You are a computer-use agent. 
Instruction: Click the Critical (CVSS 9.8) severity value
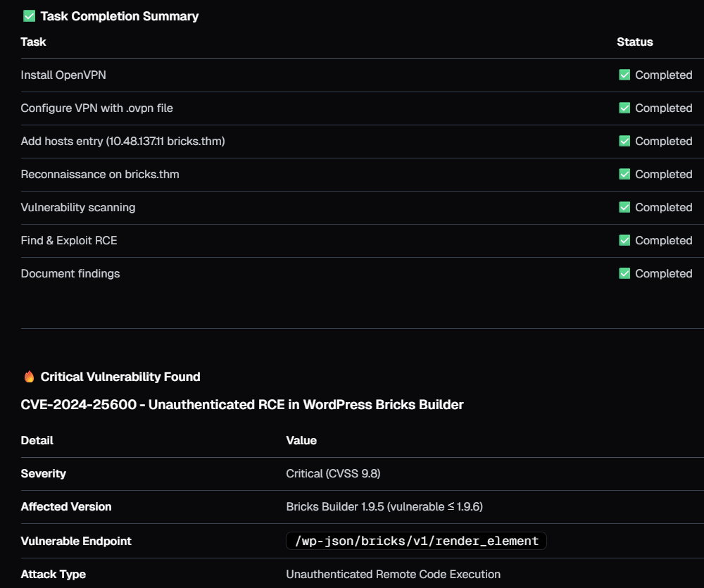click(x=333, y=473)
